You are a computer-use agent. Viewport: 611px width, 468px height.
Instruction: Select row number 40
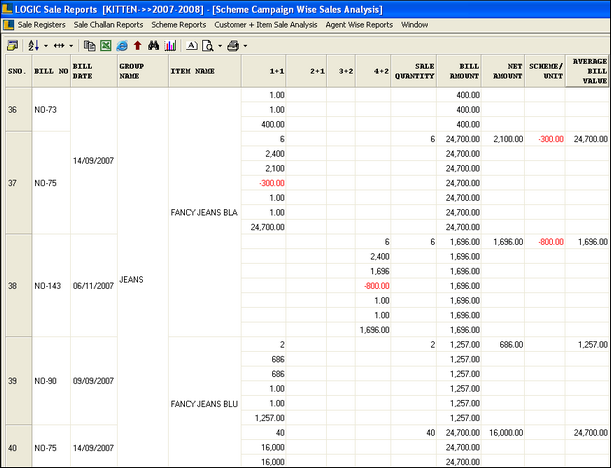click(x=19, y=447)
